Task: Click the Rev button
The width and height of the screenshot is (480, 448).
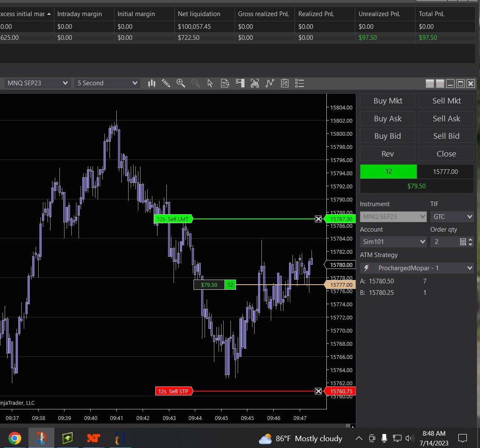Action: pyautogui.click(x=388, y=154)
